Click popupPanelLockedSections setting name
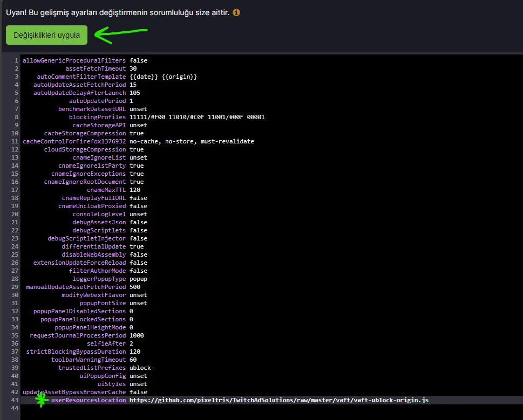Viewport: 523px width, 420px height. pyautogui.click(x=83, y=319)
